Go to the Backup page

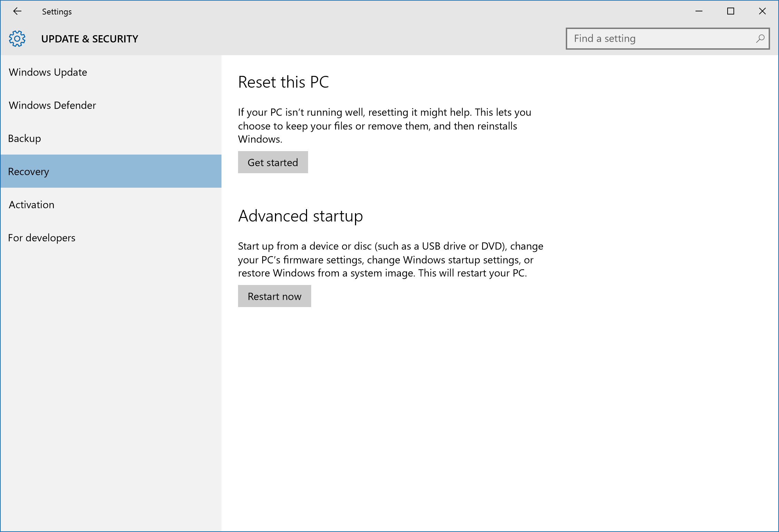(24, 138)
